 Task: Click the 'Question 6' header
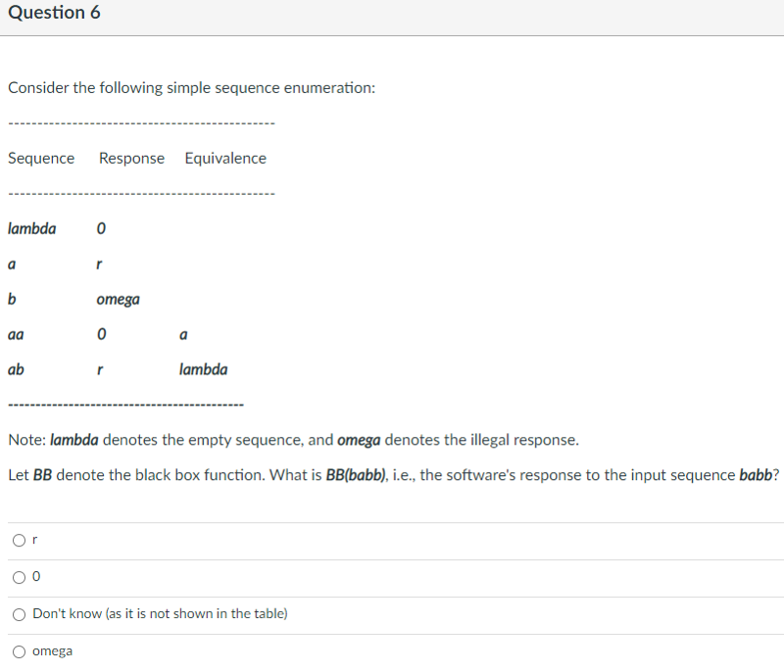54,13
